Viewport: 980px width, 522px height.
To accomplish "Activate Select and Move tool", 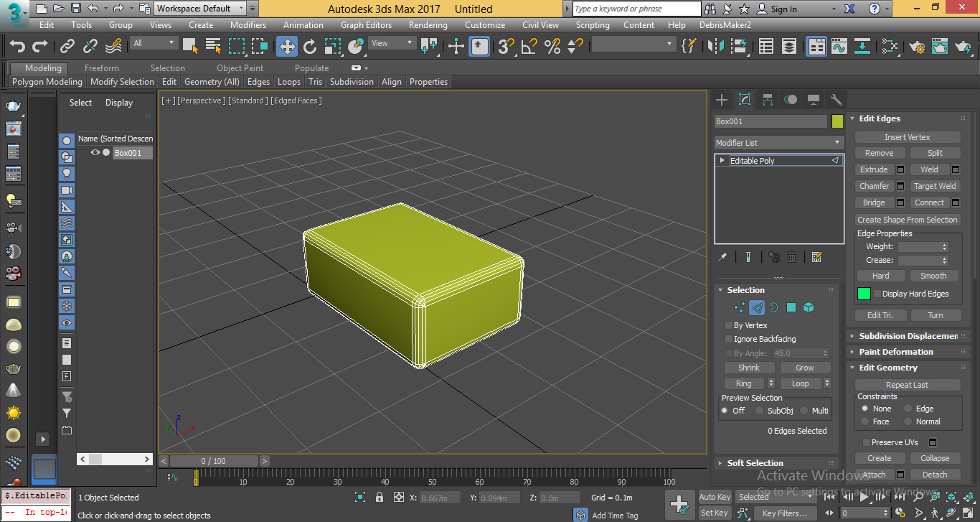I will tap(287, 47).
